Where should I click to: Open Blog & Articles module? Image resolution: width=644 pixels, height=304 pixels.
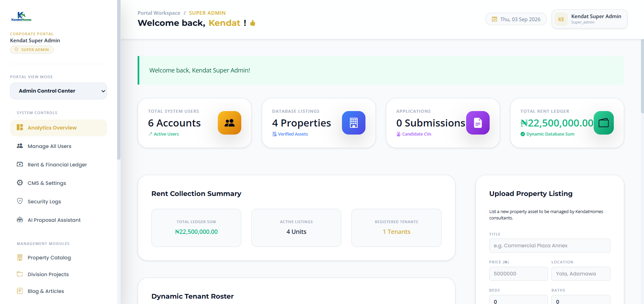point(58,291)
